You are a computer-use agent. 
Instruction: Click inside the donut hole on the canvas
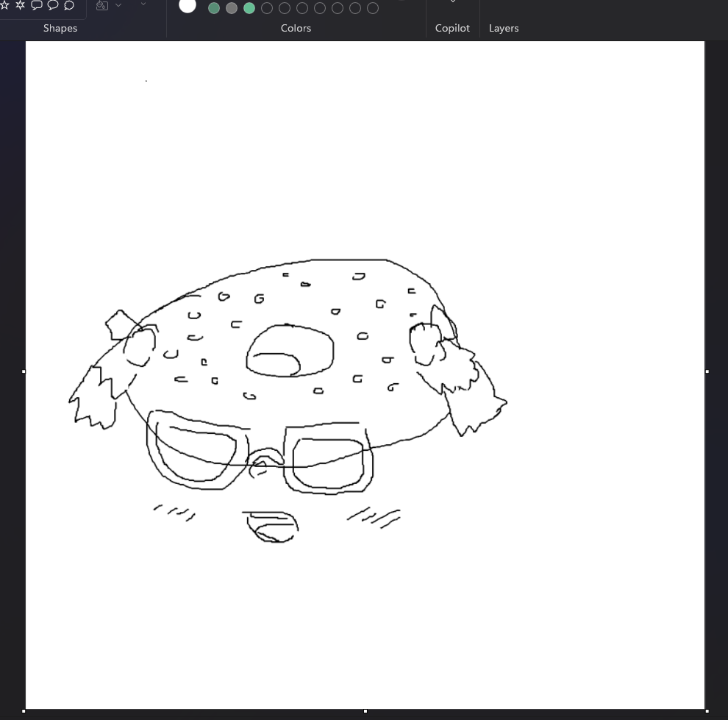click(290, 351)
